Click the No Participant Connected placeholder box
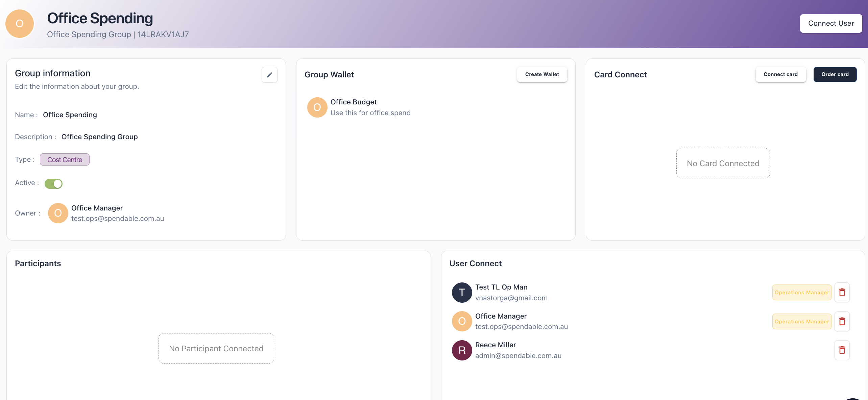The width and height of the screenshot is (868, 400). click(x=216, y=348)
